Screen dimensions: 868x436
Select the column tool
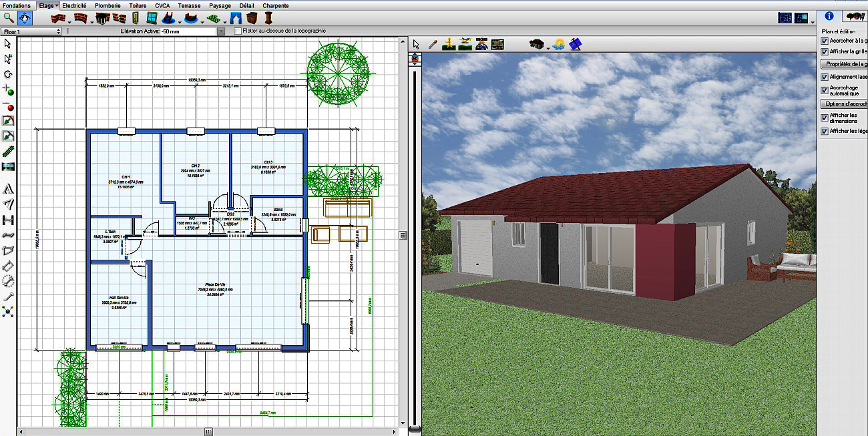click(268, 18)
